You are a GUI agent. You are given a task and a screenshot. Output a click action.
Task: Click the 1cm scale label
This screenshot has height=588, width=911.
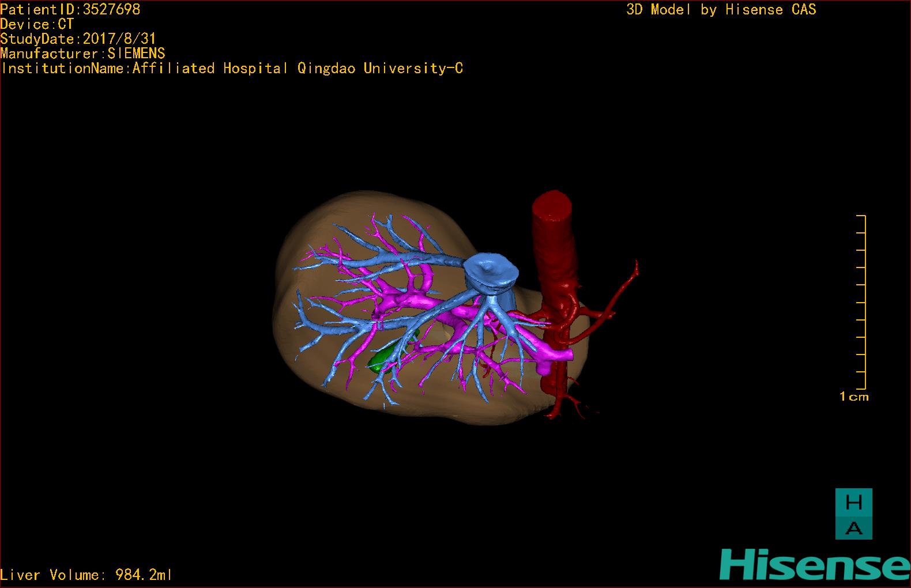(x=854, y=397)
